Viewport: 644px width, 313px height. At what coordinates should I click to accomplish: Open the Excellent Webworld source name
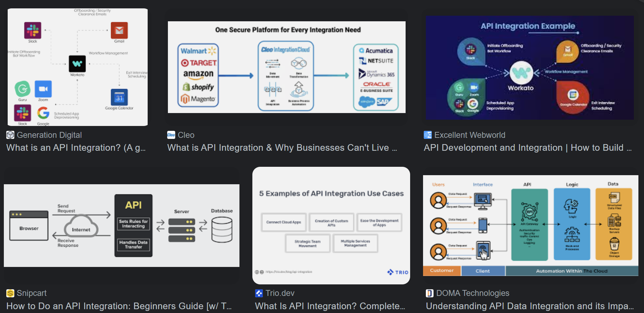470,135
